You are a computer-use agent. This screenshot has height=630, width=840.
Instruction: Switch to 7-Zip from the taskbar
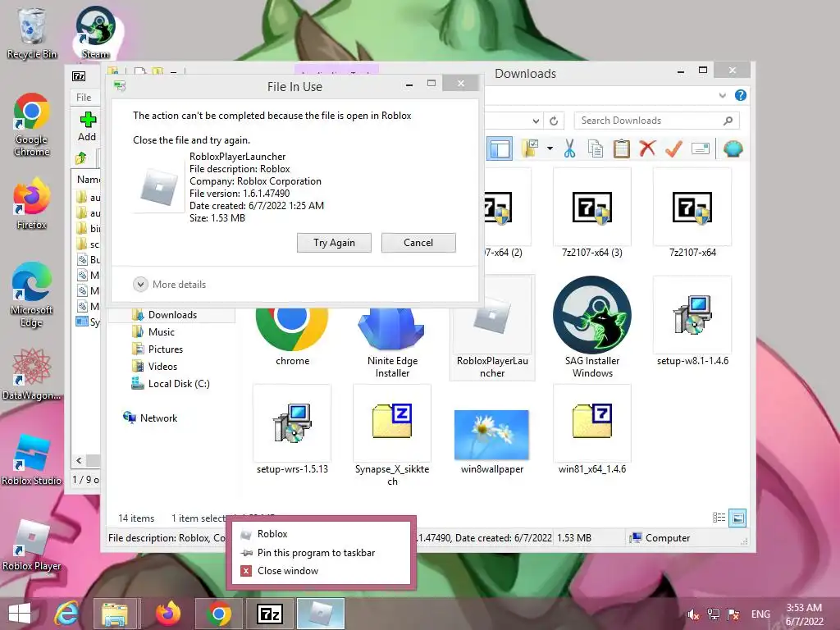(x=270, y=614)
